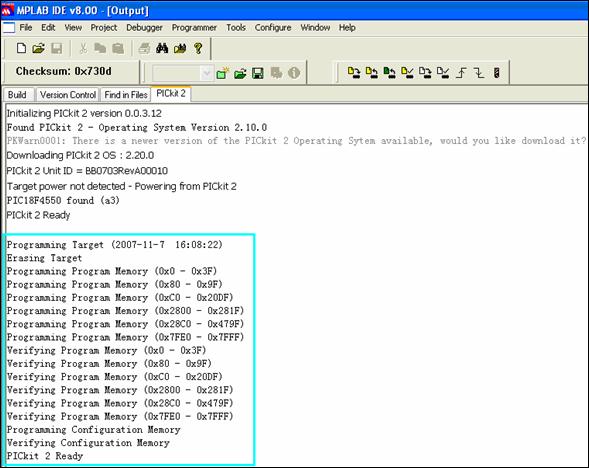Click the Output window control icon beside File

coord(8,27)
